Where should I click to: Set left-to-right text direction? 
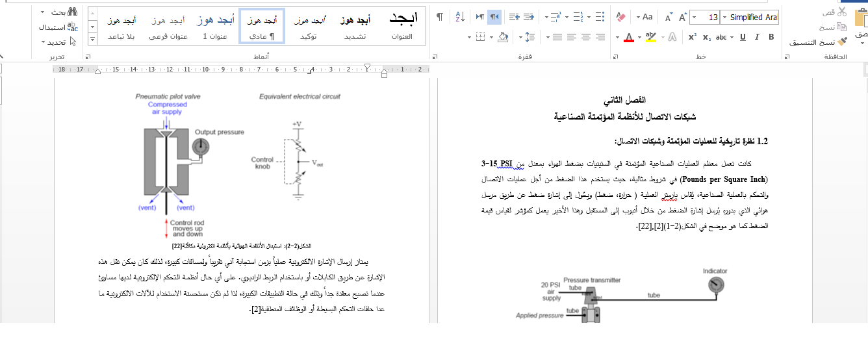tap(479, 17)
